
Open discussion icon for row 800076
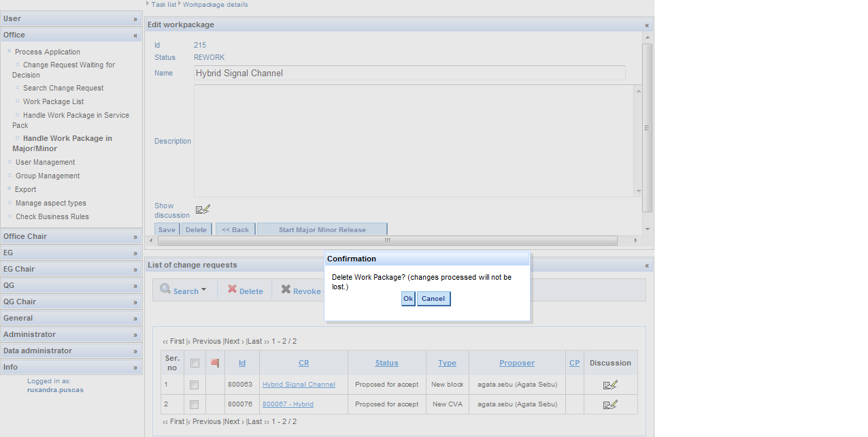(x=610, y=404)
